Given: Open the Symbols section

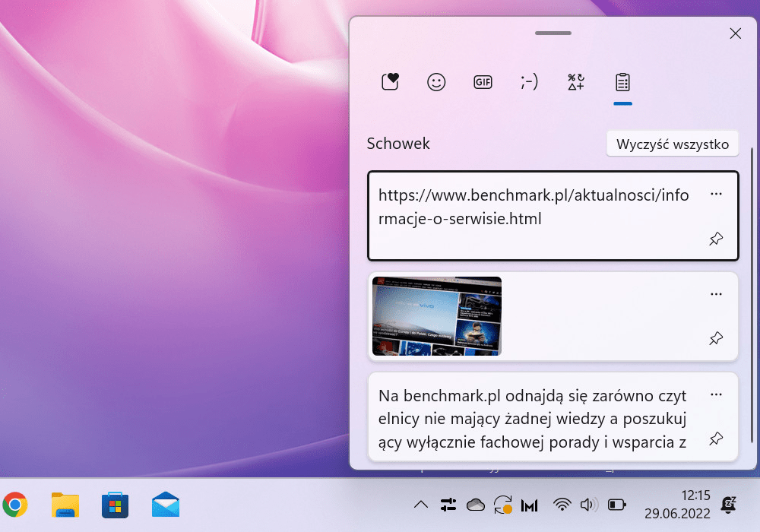Looking at the screenshot, I should [576, 82].
